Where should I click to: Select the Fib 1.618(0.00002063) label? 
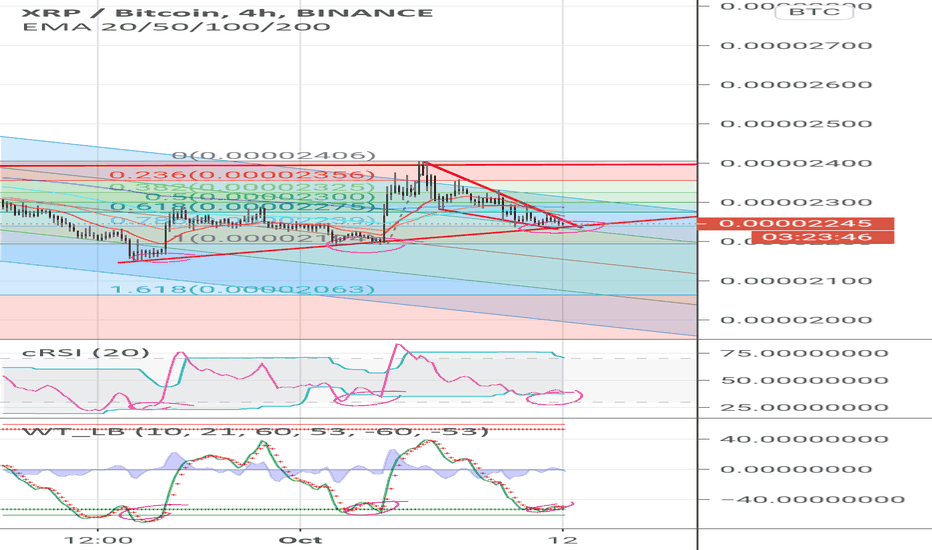coord(243,290)
